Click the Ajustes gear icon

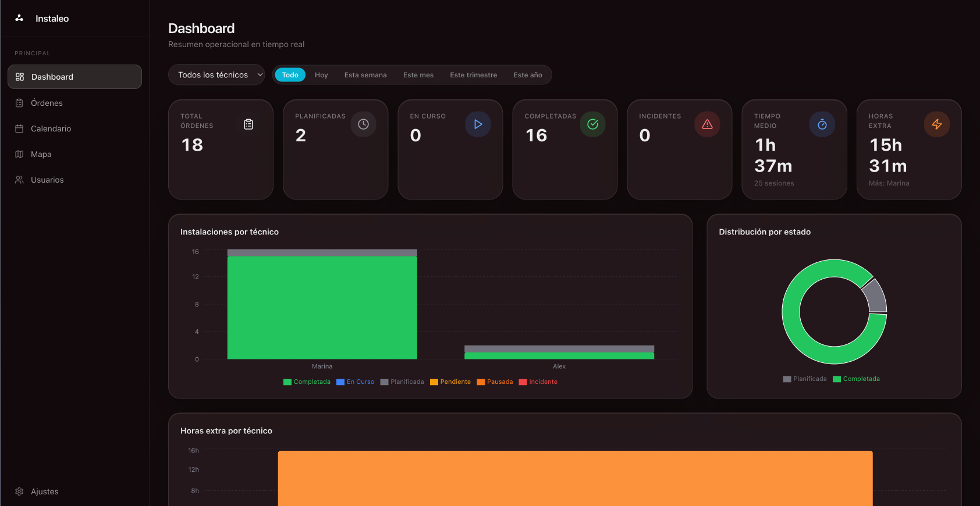click(x=19, y=491)
